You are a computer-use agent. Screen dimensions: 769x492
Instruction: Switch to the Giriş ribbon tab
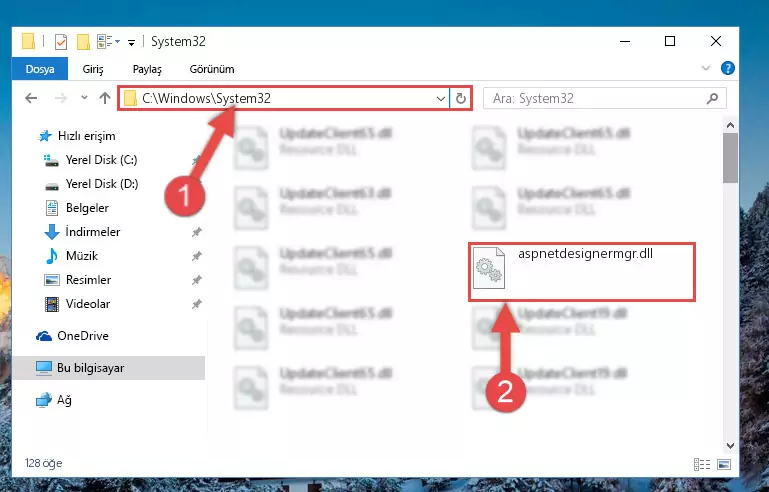(x=93, y=69)
